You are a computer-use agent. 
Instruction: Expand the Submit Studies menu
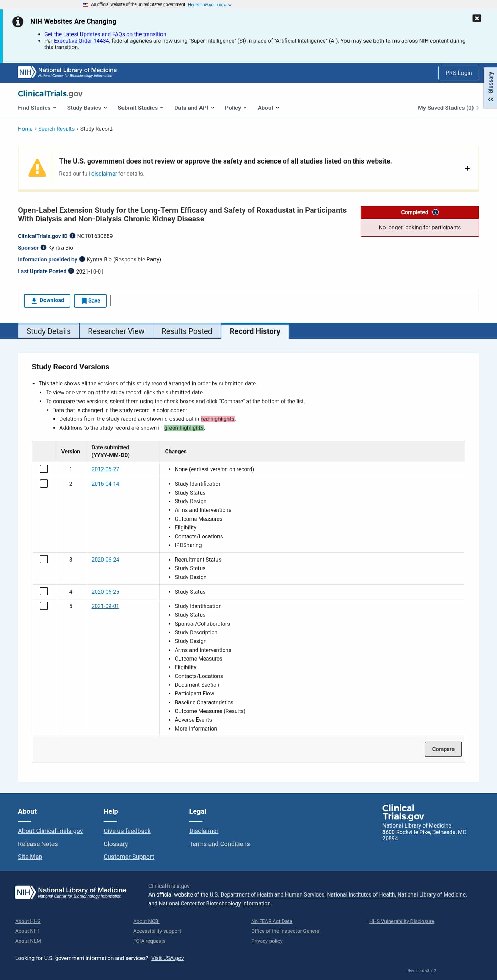[x=140, y=108]
